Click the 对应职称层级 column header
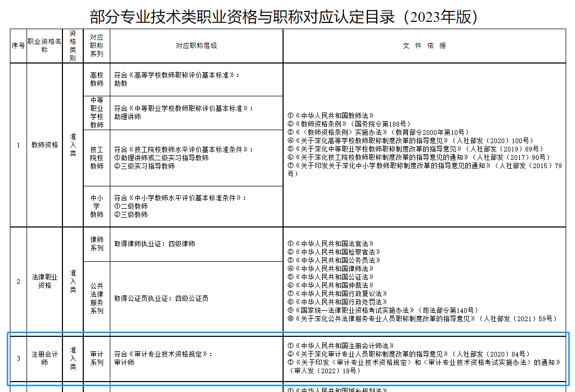575x392 pixels. (196, 46)
